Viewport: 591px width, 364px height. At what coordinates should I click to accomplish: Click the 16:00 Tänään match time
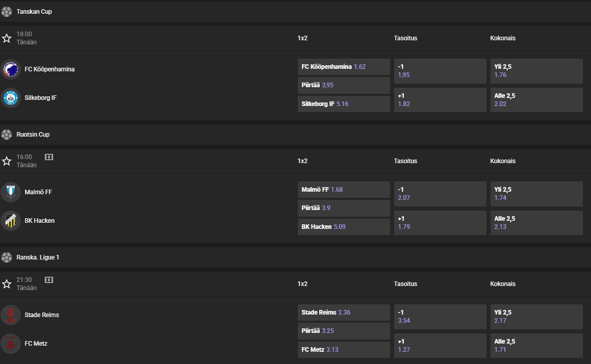click(x=27, y=161)
